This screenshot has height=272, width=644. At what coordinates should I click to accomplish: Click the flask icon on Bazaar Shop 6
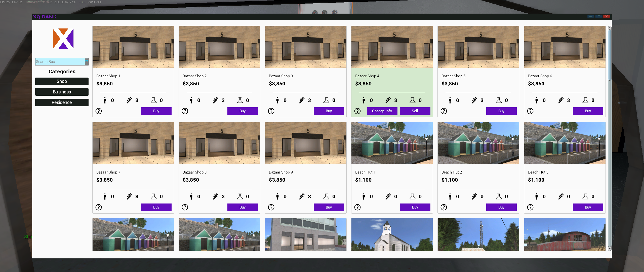[585, 100]
